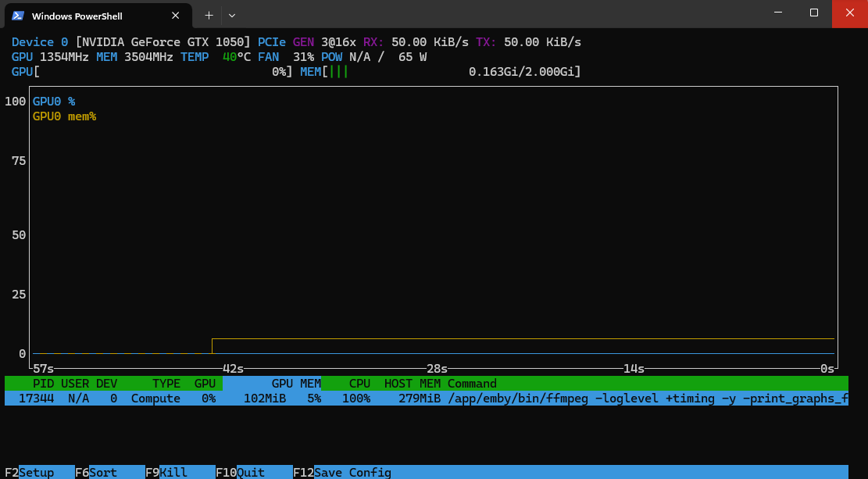Click the Command column header
Viewport: 868px width, 479px height.
click(472, 383)
